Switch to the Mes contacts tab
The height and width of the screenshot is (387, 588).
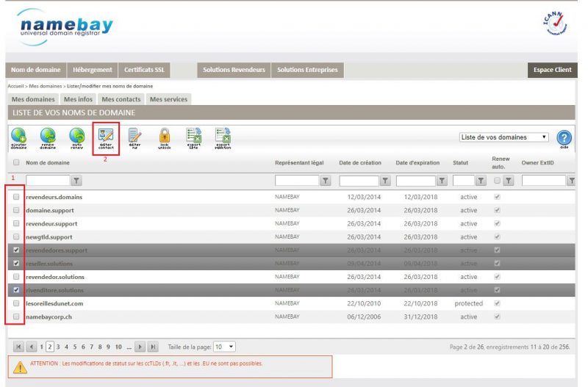(x=121, y=99)
